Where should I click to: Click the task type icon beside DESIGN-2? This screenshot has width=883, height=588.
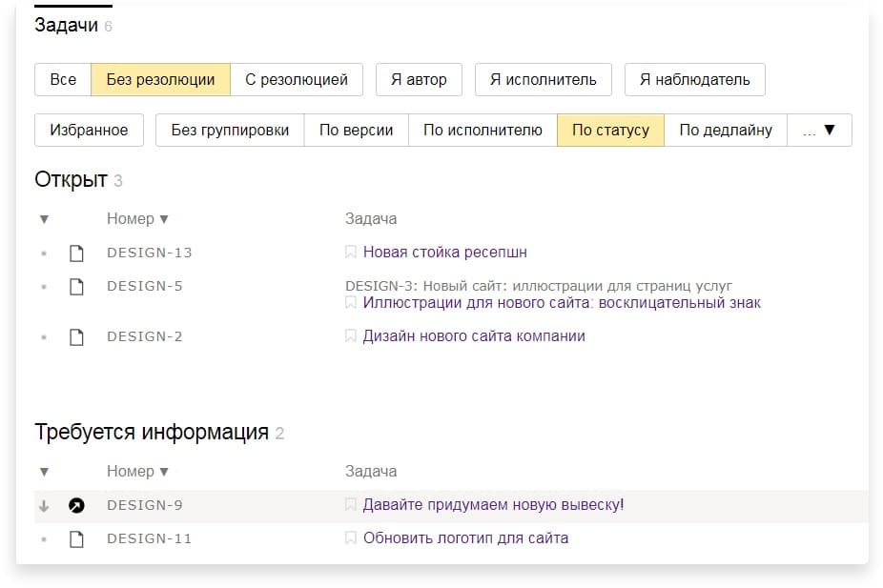click(x=77, y=335)
